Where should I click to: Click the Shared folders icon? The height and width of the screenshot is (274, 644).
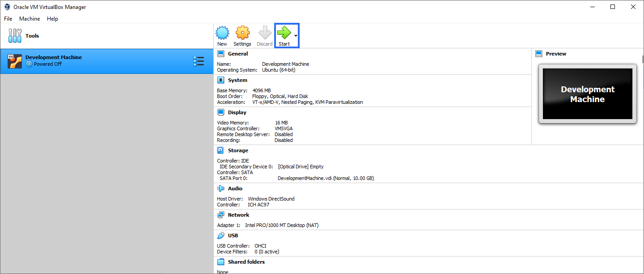[x=220, y=262]
